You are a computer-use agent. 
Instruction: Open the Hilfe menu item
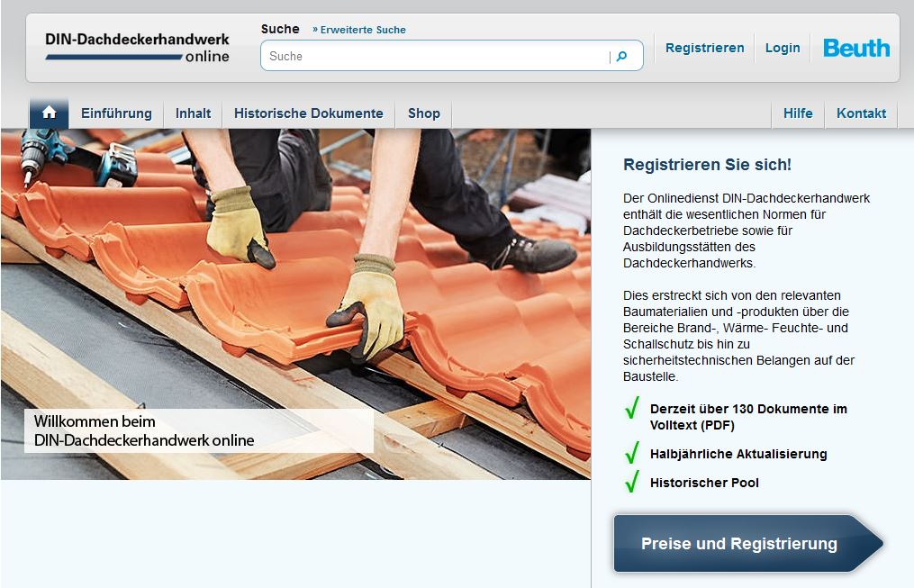pyautogui.click(x=798, y=113)
